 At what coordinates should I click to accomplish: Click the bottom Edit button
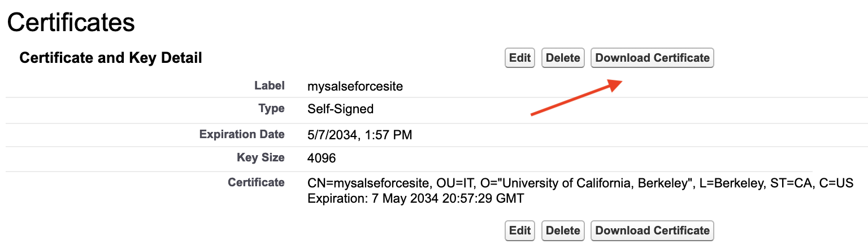pyautogui.click(x=519, y=230)
